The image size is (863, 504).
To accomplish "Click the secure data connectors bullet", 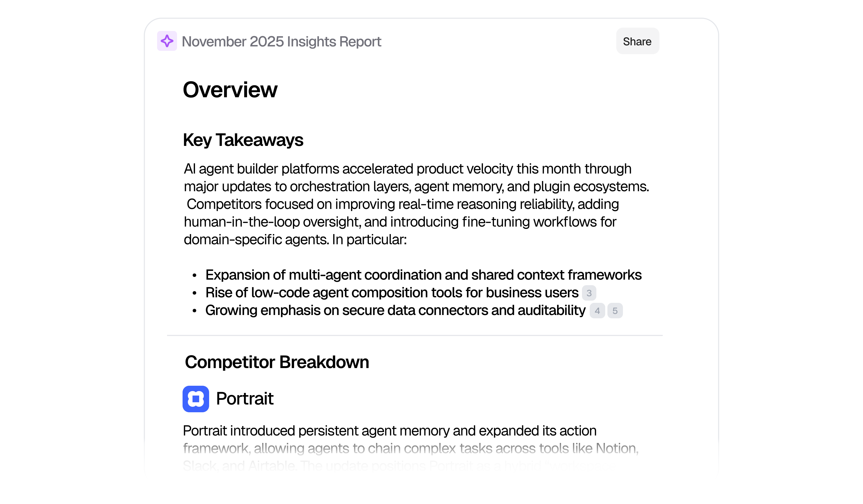I will pyautogui.click(x=395, y=311).
